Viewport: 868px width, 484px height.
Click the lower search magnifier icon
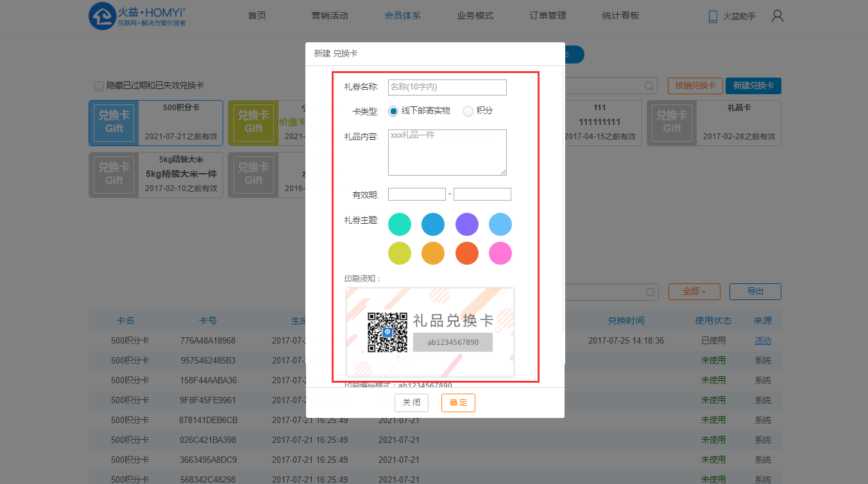coord(651,292)
